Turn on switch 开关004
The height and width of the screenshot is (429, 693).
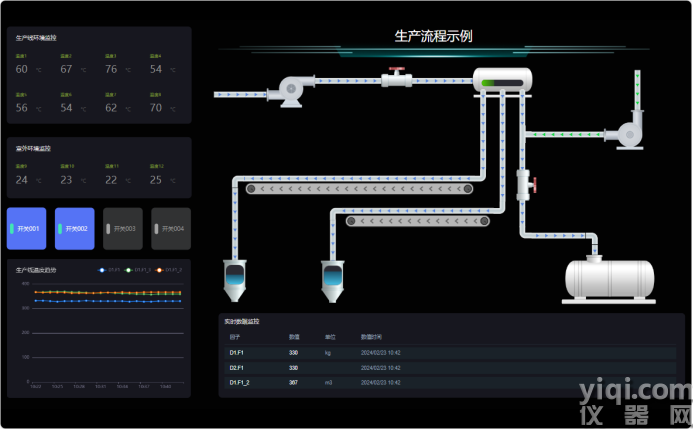(x=171, y=228)
